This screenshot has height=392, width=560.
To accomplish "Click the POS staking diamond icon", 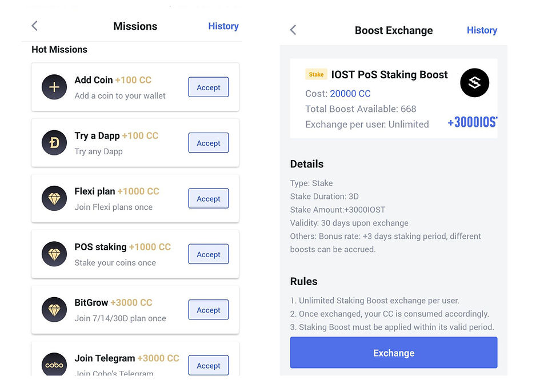I will pyautogui.click(x=54, y=254).
